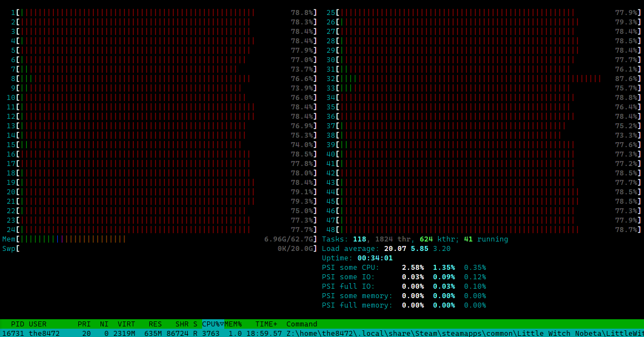Toggle CPU% sort order header
The width and height of the screenshot is (644, 337).
point(213,324)
